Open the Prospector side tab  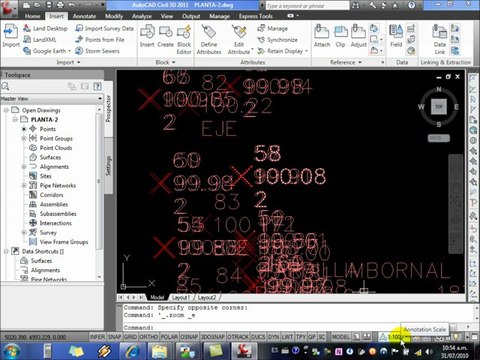[x=108, y=108]
